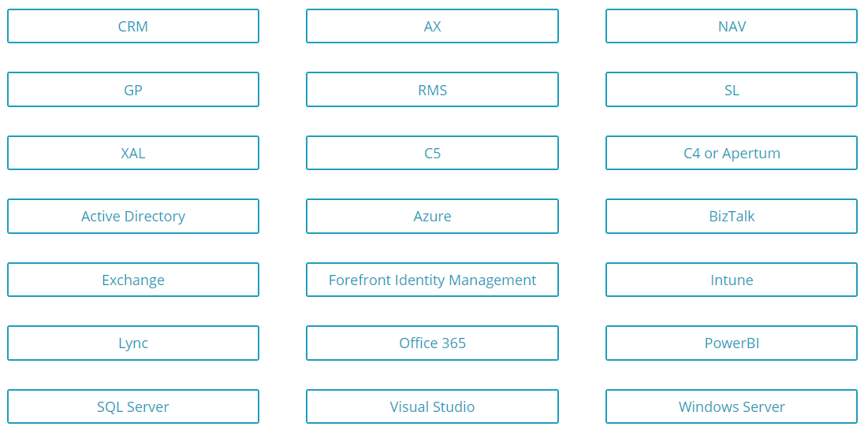Image resolution: width=868 pixels, height=434 pixels.
Task: Select the GP option
Action: click(133, 90)
